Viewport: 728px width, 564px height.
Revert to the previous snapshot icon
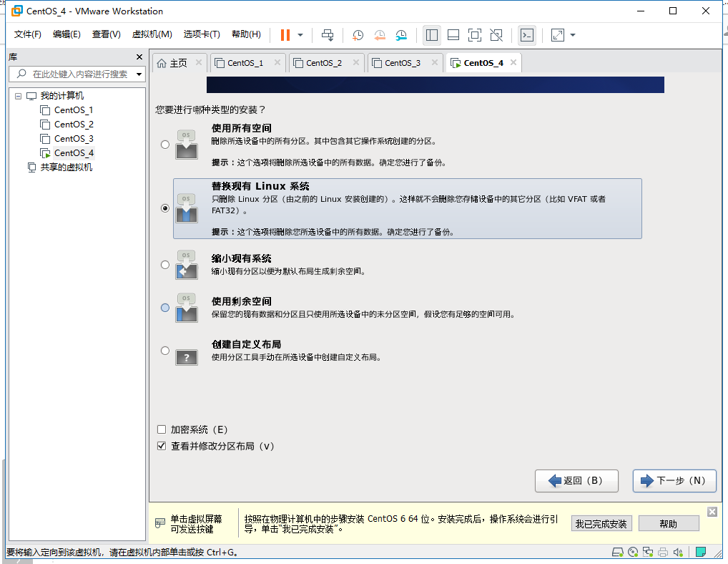click(379, 35)
